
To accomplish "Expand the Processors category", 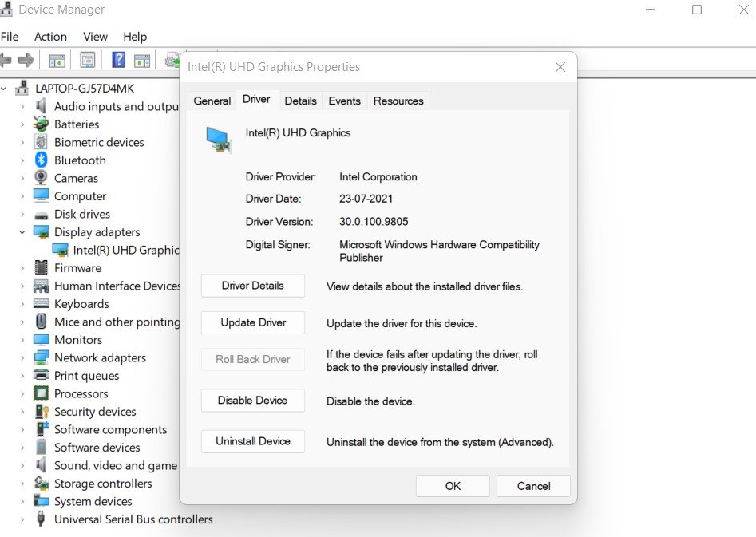I will 22,394.
